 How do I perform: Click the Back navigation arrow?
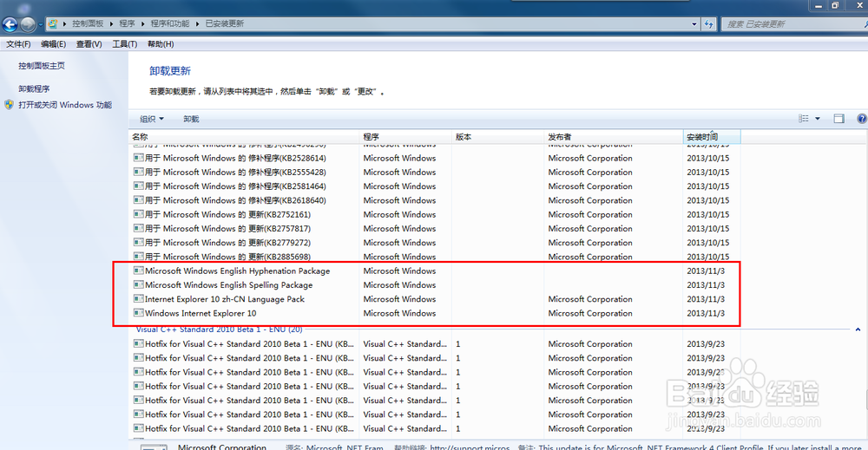point(10,24)
